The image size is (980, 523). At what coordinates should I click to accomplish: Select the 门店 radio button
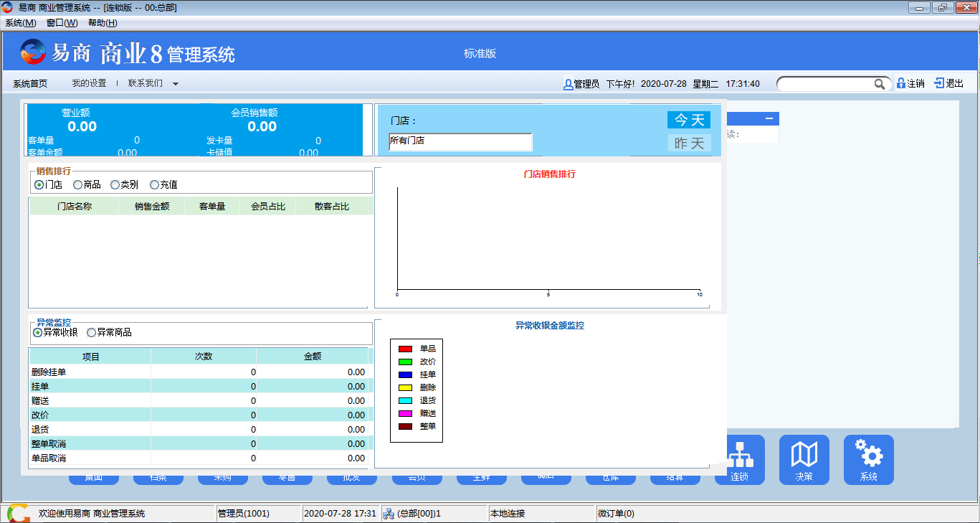(x=39, y=184)
